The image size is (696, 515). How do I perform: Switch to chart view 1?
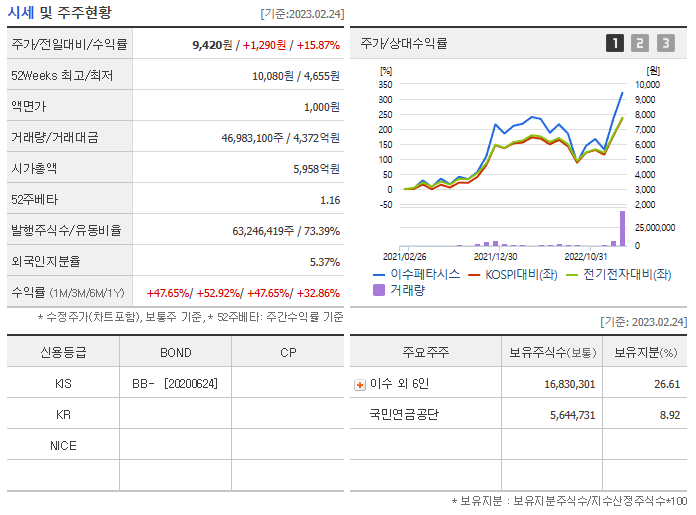coord(615,43)
